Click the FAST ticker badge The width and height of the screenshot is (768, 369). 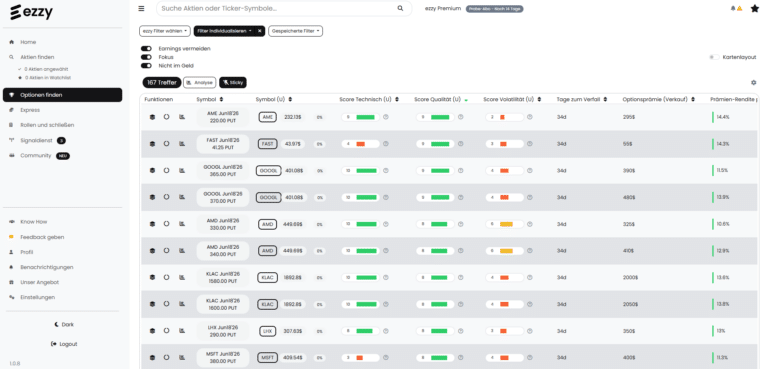267,144
